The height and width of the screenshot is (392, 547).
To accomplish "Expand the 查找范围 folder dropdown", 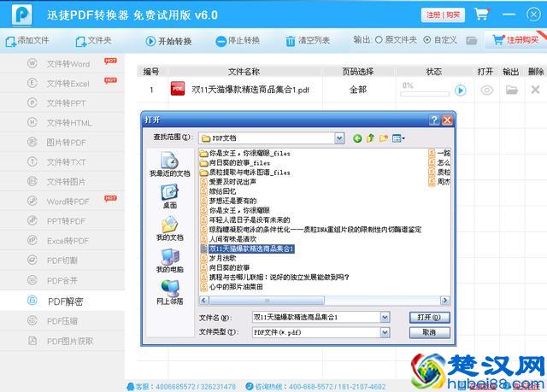I will coord(339,138).
